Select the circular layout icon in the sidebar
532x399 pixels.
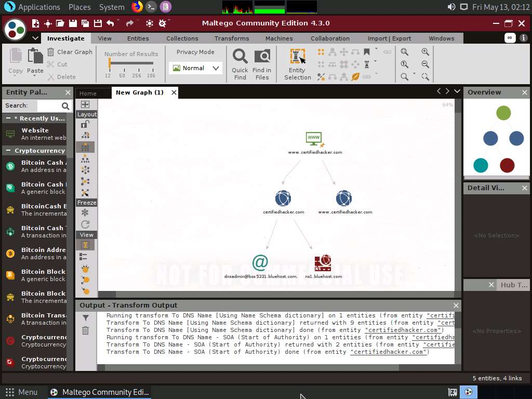coord(85,170)
